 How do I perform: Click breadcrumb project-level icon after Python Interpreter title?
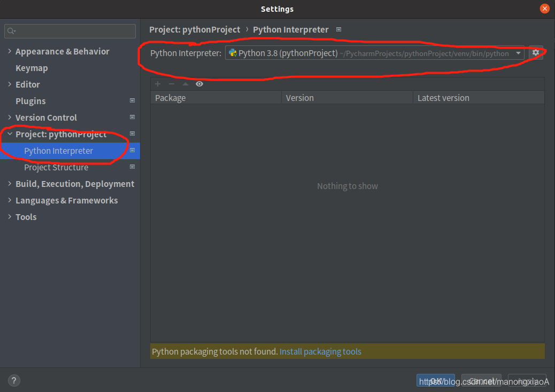coord(339,30)
